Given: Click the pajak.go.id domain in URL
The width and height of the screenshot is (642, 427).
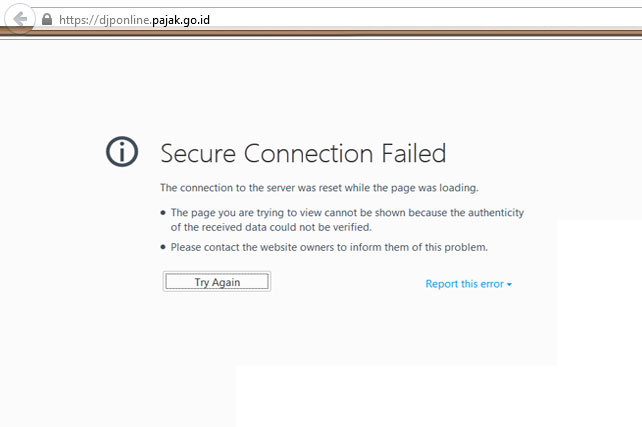Looking at the screenshot, I should coord(181,20).
